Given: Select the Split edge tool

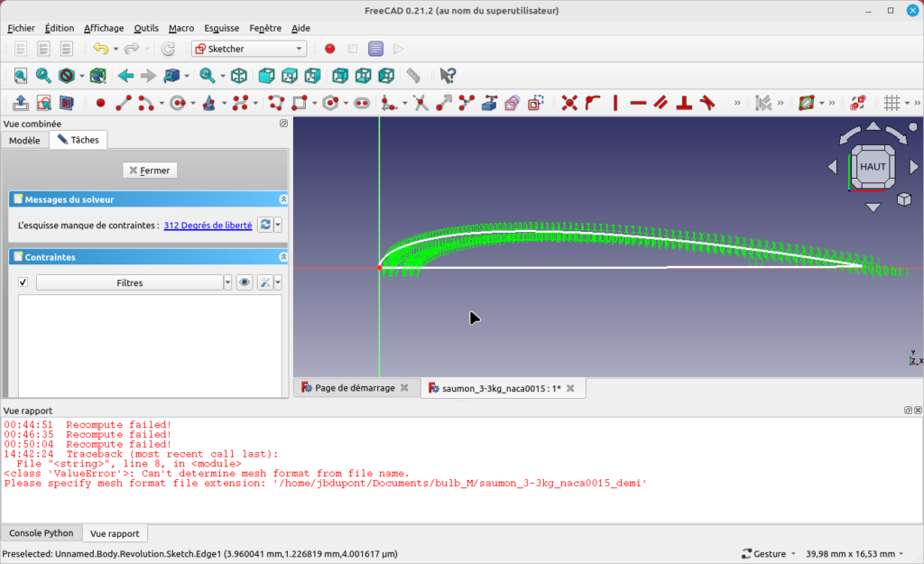Looking at the screenshot, I should (x=467, y=103).
